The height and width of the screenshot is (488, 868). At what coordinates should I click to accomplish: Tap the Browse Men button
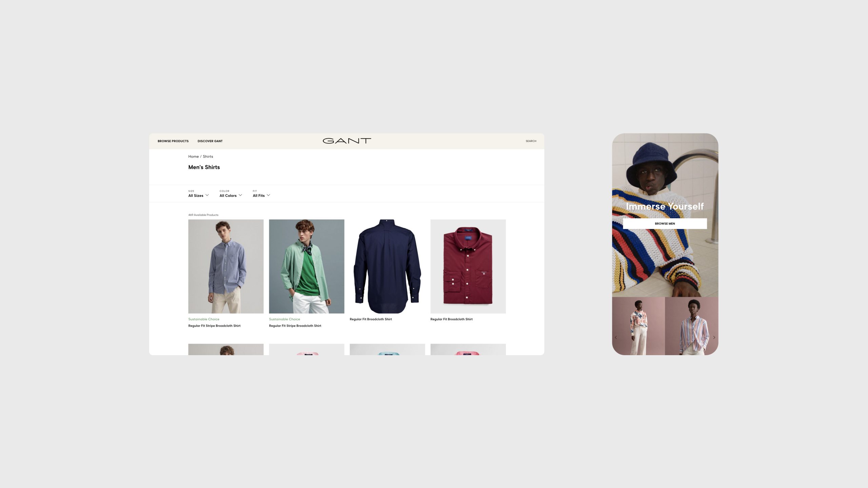tap(665, 224)
